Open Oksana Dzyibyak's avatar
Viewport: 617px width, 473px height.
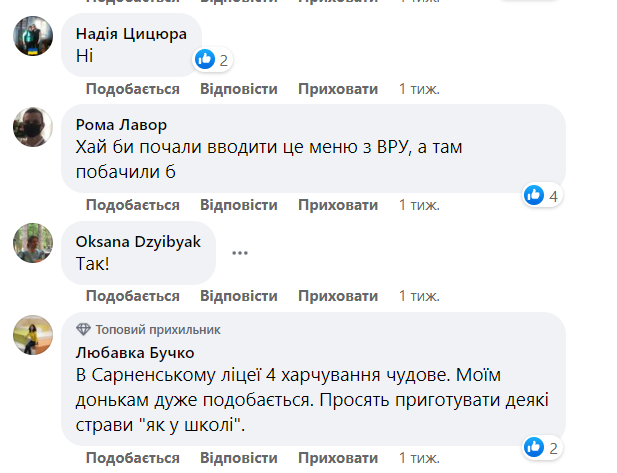(x=32, y=242)
